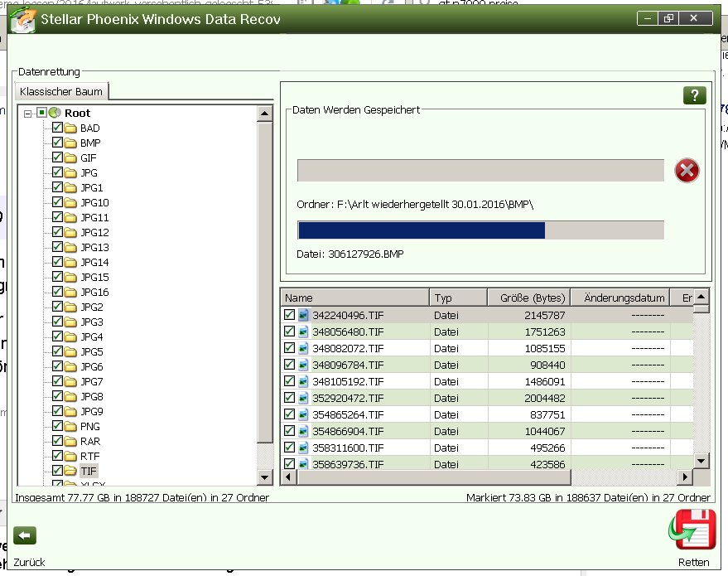The height and width of the screenshot is (576, 728).
Task: Select the Klassischer Baum tab
Action: [x=61, y=91]
